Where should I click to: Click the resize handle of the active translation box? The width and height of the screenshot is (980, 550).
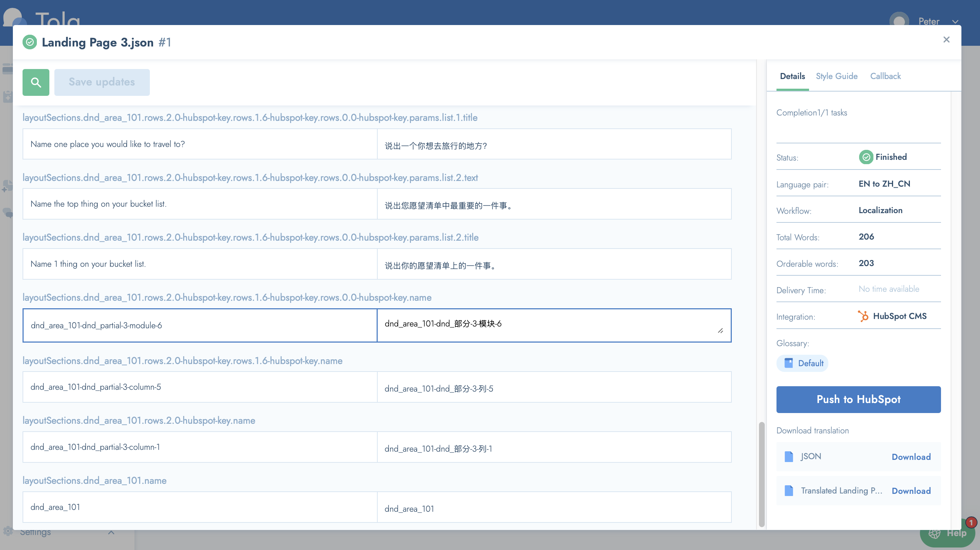(721, 330)
